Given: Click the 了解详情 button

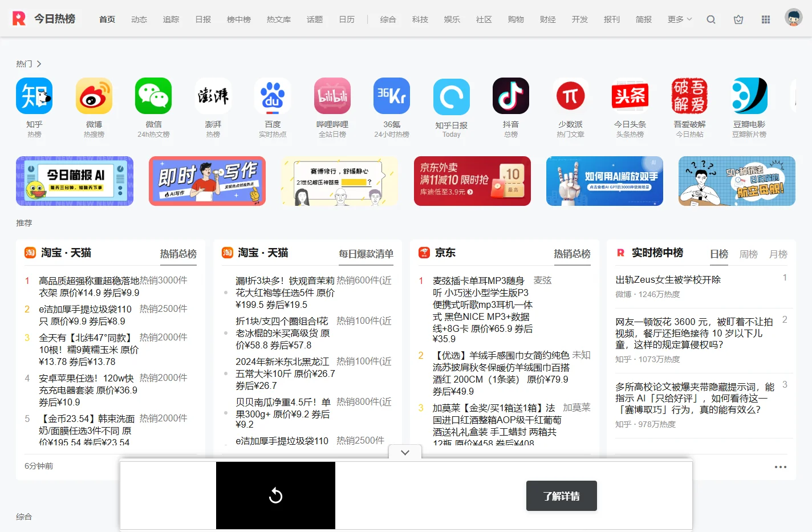Looking at the screenshot, I should click(x=562, y=496).
